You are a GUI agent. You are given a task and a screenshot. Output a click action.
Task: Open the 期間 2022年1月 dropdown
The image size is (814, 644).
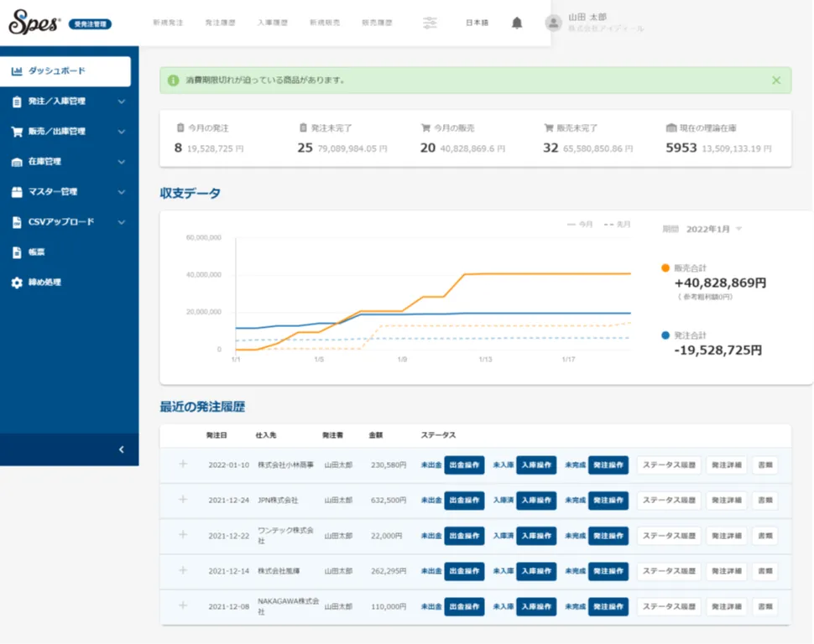point(713,229)
